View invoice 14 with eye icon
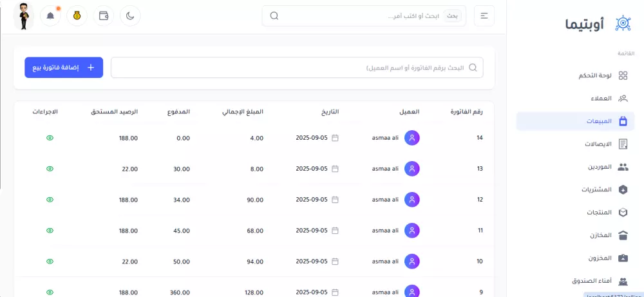644x297 pixels. (50, 138)
